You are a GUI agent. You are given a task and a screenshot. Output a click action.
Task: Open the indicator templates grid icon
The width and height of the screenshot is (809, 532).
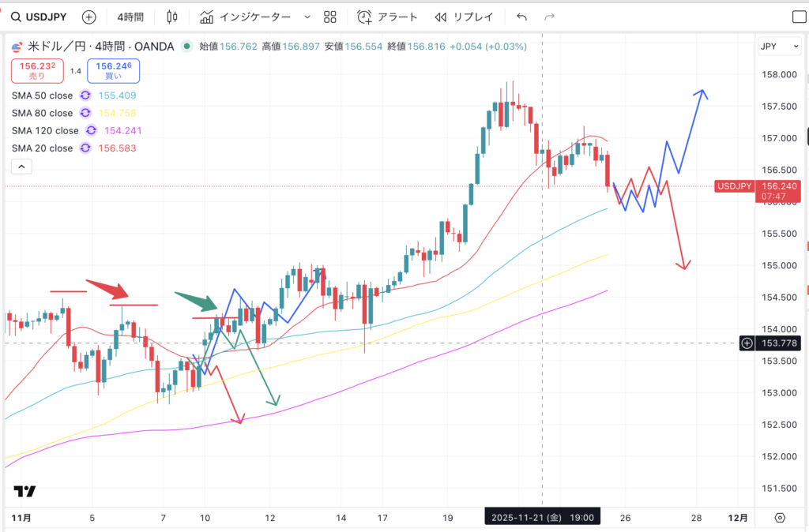pos(330,17)
